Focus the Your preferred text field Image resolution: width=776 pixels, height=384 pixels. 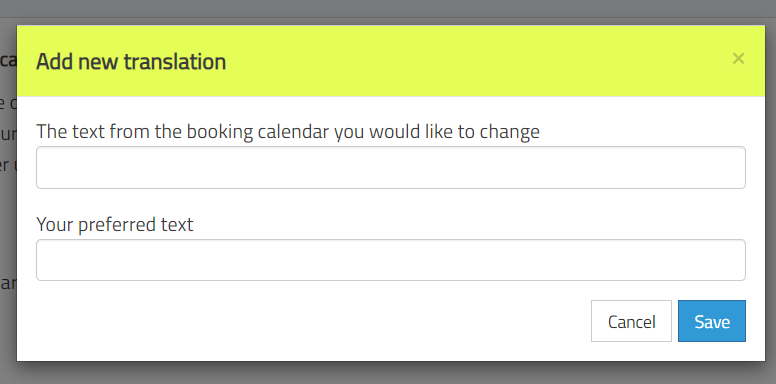click(391, 260)
